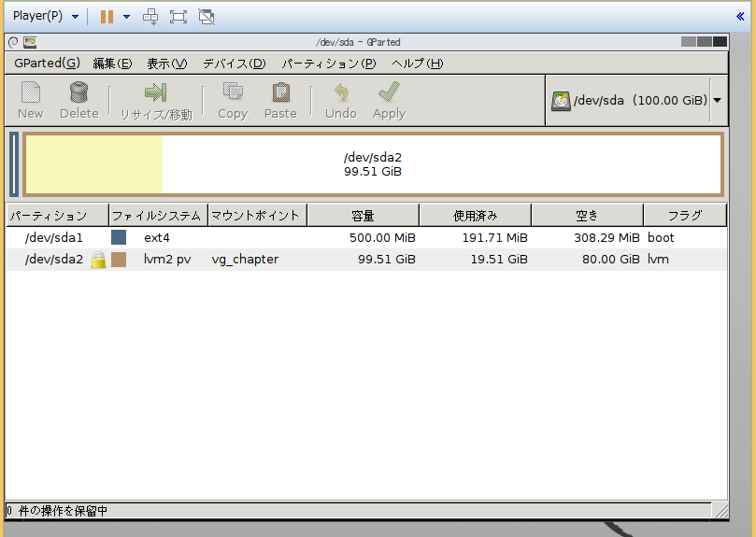Click the ext4 filesystem cell
Image resolution: width=756 pixels, height=537 pixels.
tap(157, 238)
